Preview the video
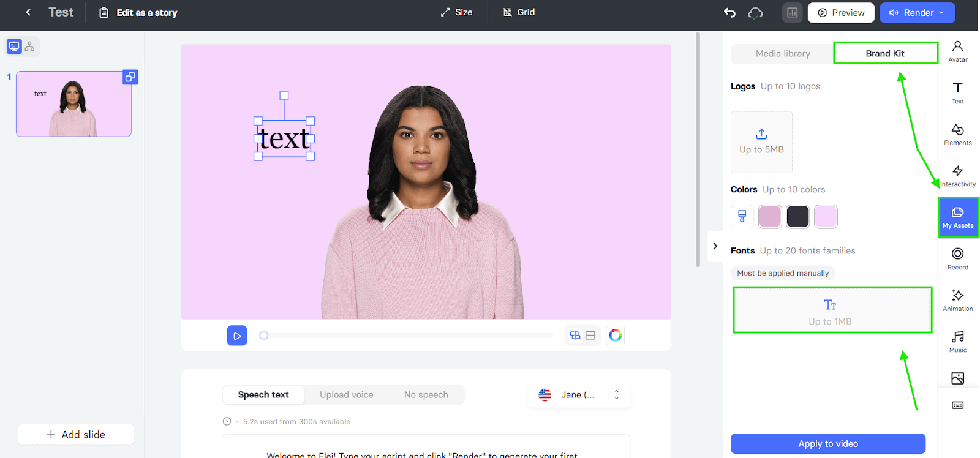980x458 pixels. point(841,13)
